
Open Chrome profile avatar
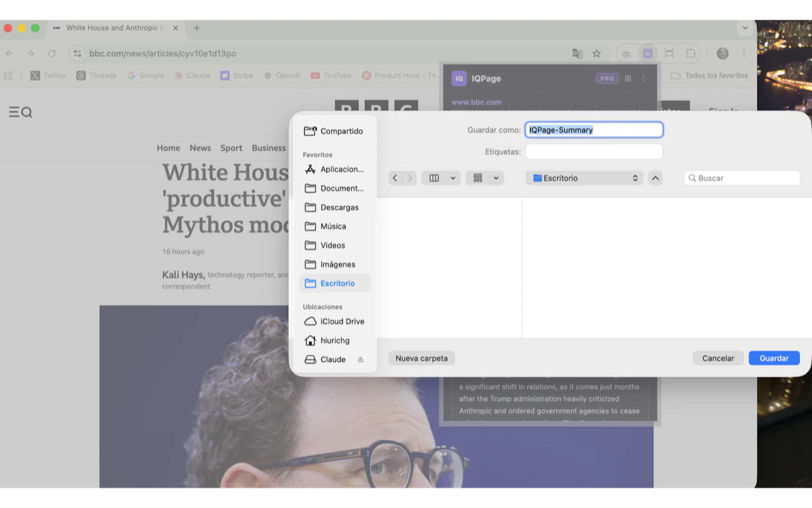point(723,53)
